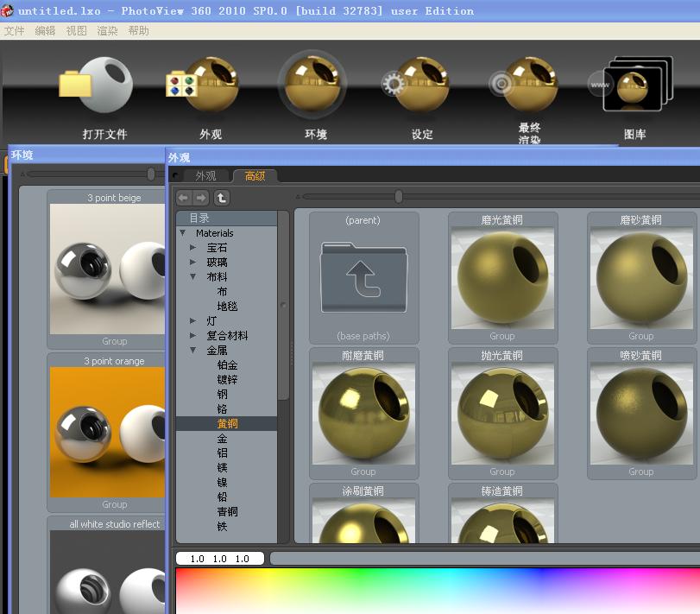The width and height of the screenshot is (700, 614).
Task: Click the 1.0 1.0 1.0 color value field
Action: click(220, 559)
